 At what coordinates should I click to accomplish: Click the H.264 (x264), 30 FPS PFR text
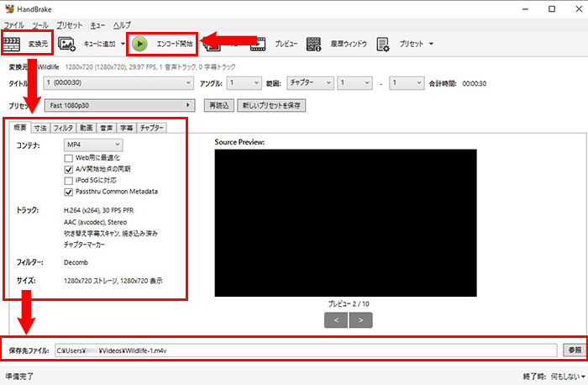(x=98, y=210)
